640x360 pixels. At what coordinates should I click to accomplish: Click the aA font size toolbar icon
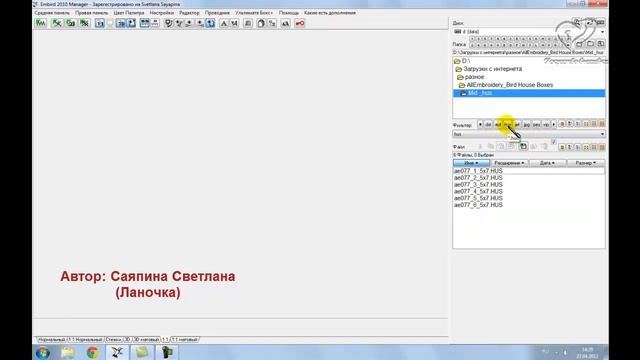285,24
